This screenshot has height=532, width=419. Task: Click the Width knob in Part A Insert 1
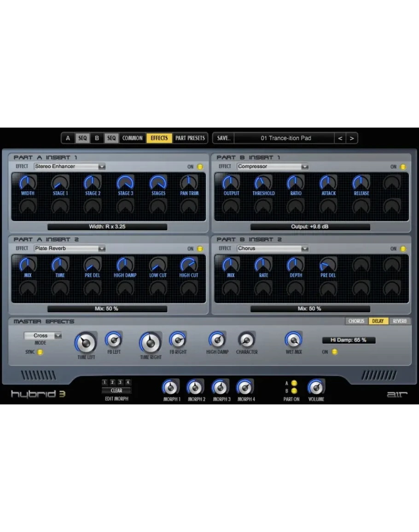(28, 183)
